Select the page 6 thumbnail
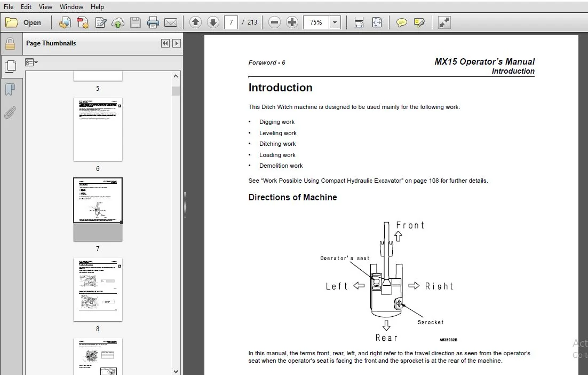This screenshot has height=375, width=588. [98, 129]
